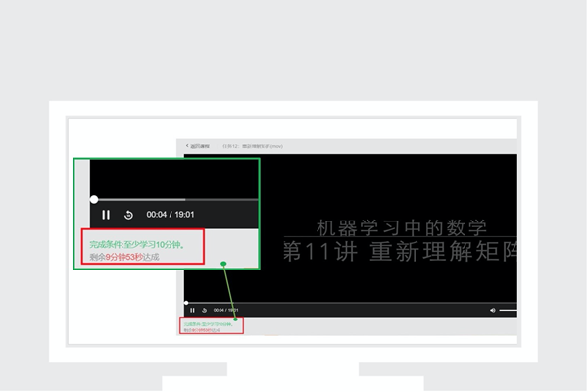The width and height of the screenshot is (588, 392).
Task: Click the enlarged replay/rewind icon
Action: pos(128,215)
